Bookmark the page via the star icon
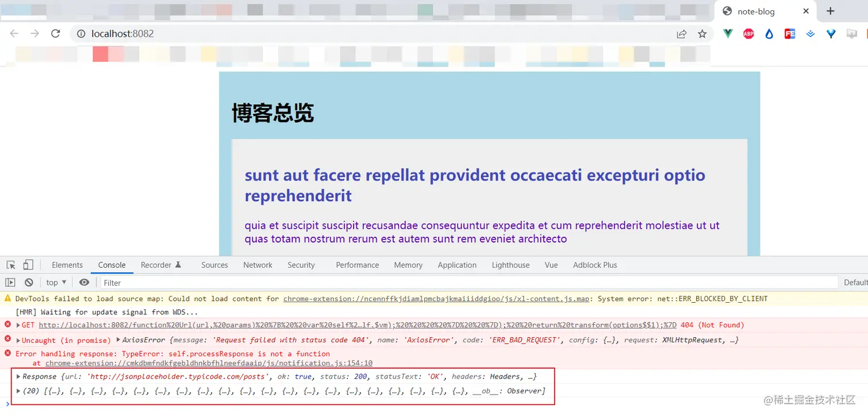This screenshot has height=418, width=868. click(702, 34)
